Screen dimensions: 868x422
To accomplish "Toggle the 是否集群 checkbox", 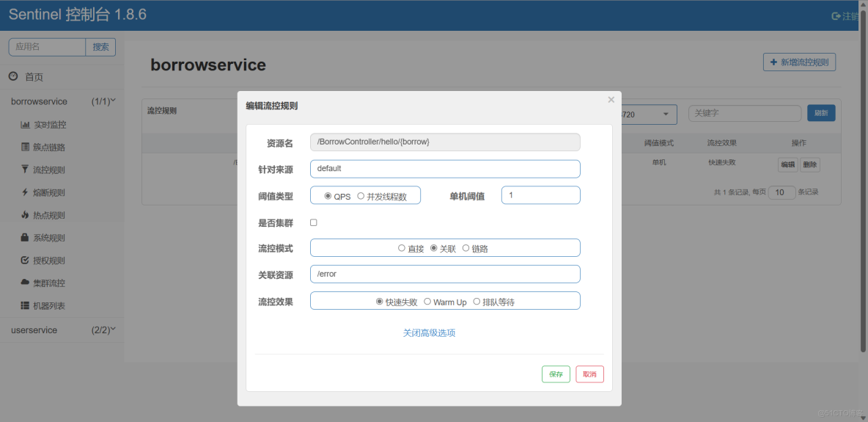I will [313, 222].
